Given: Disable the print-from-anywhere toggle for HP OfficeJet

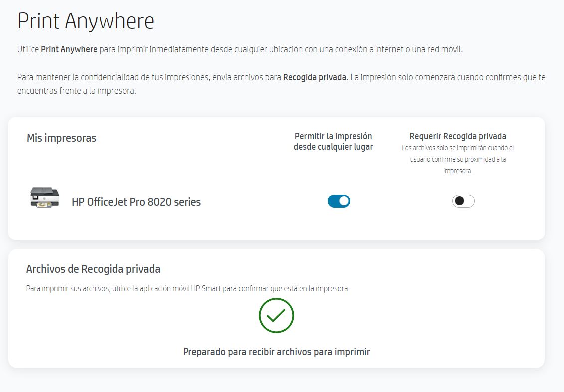Looking at the screenshot, I should point(339,201).
